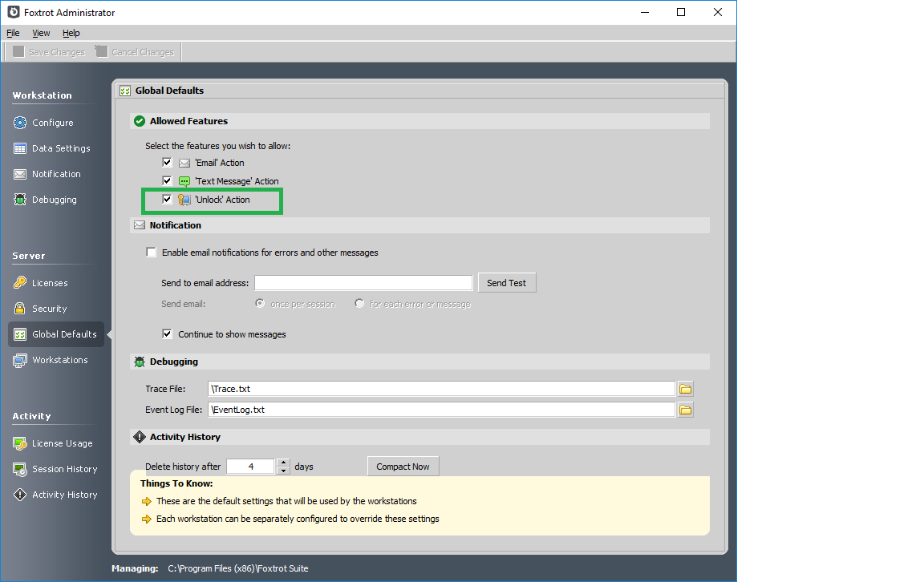Image resolution: width=924 pixels, height=582 pixels.
Task: Toggle the 'Email' Action checkbox
Action: (168, 163)
